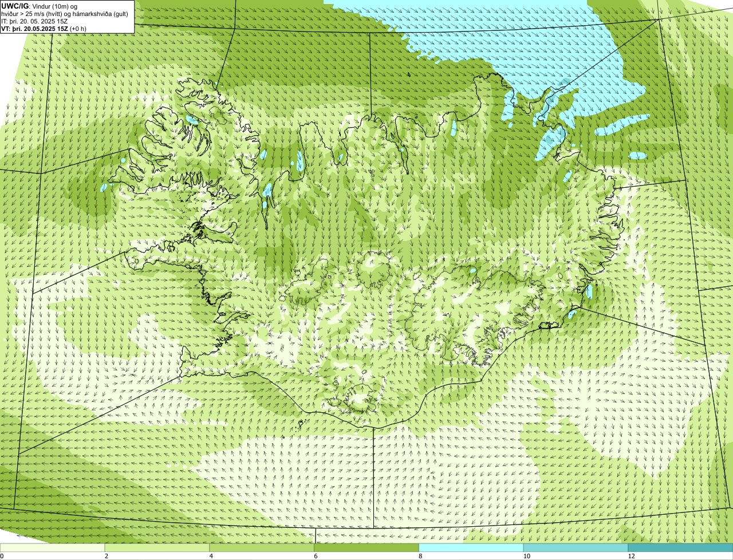Click the 'VT: þri. 20.05.2025 15Z (+0 h)' line
Image resolution: width=733 pixels, height=560 pixels.
coord(44,29)
